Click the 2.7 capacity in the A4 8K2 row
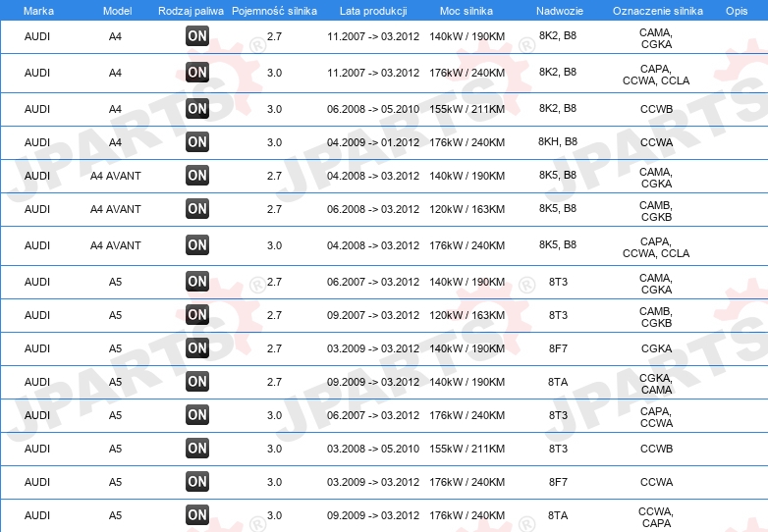This screenshot has width=768, height=532. click(x=274, y=36)
